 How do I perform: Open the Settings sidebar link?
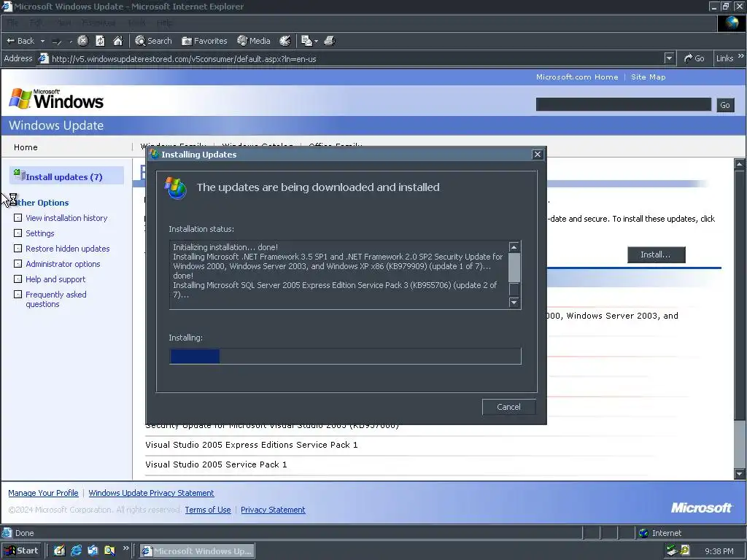click(x=40, y=233)
